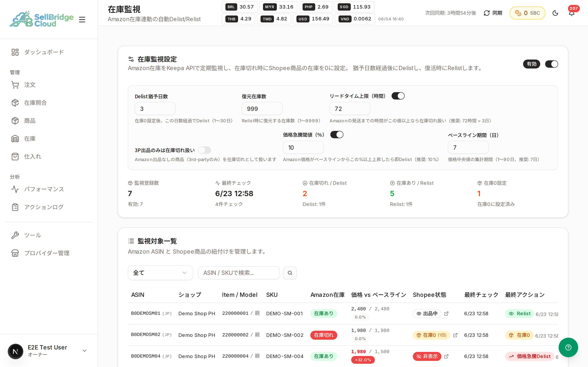The height and width of the screenshot is (367, 588).
Task: Click the notification bell icon
Action: coord(571,13)
